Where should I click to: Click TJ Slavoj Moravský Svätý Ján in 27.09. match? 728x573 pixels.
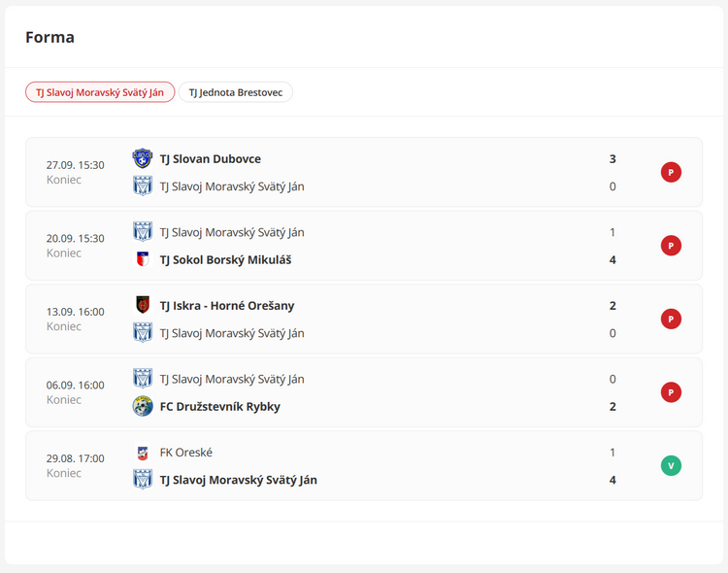232,186
